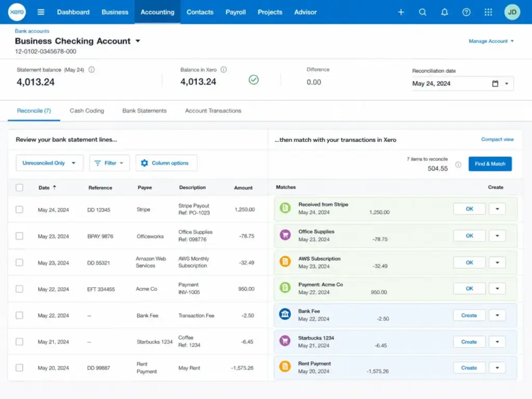The image size is (532, 399).
Task: Tick checkbox for Amazon Web Services row
Action: pos(19,262)
